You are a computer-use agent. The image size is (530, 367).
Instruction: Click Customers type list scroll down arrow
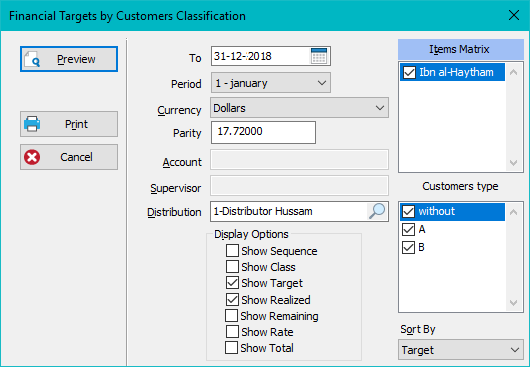(x=513, y=302)
